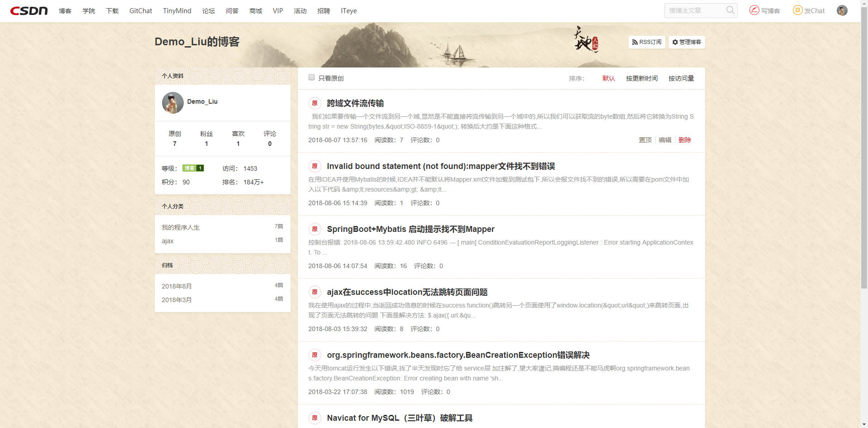Open the ajax category in sidebar
The image size is (868, 428).
(x=167, y=241)
